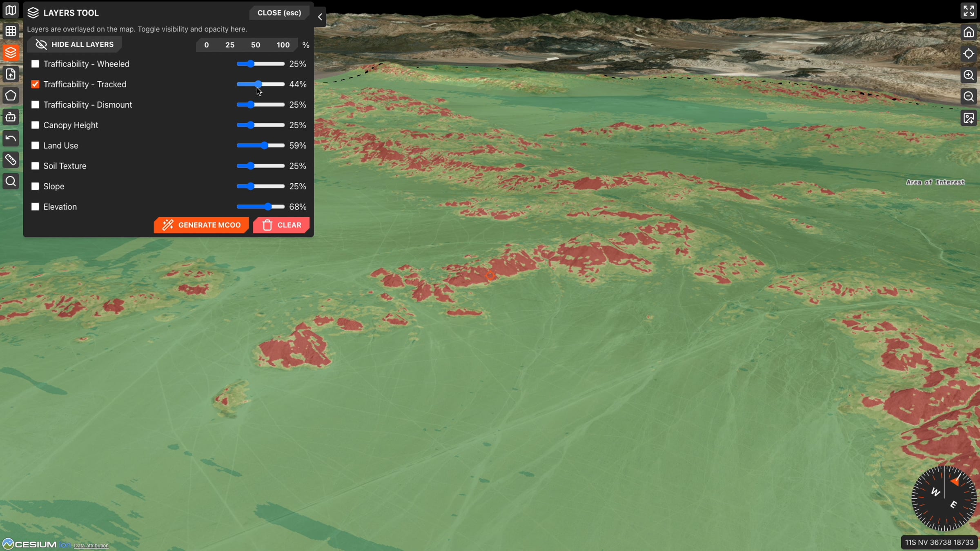Enable Trafficability - Dismount layer checkbox
This screenshot has width=980, height=551.
(x=36, y=105)
